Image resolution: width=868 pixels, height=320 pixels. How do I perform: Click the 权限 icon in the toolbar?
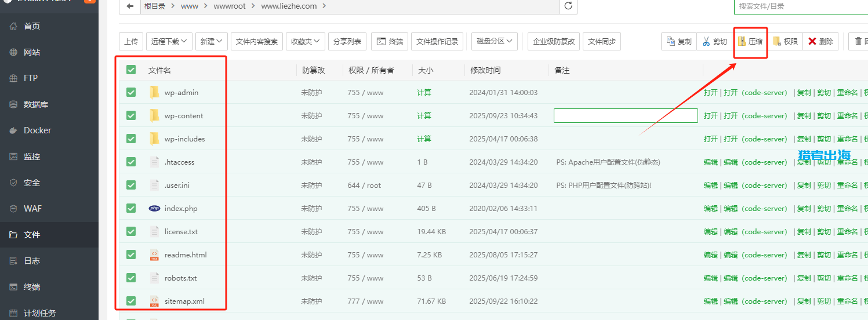[776, 41]
